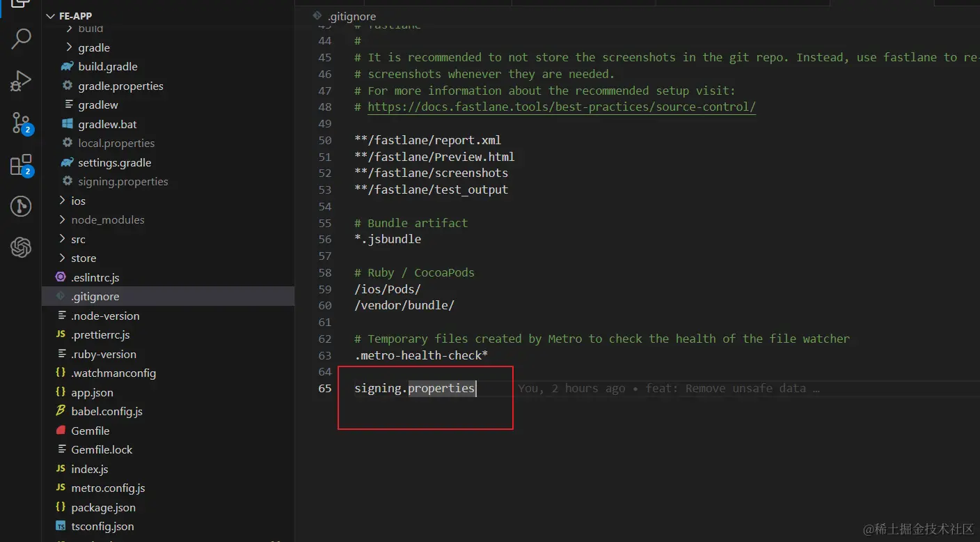Click the '*.jsbundle' line in editor
The width and height of the screenshot is (980, 542).
click(388, 239)
